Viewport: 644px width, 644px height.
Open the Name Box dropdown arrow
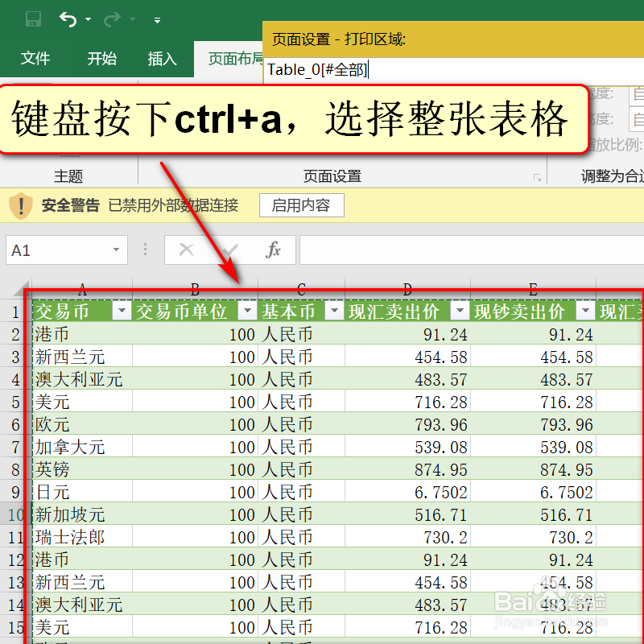(114, 250)
